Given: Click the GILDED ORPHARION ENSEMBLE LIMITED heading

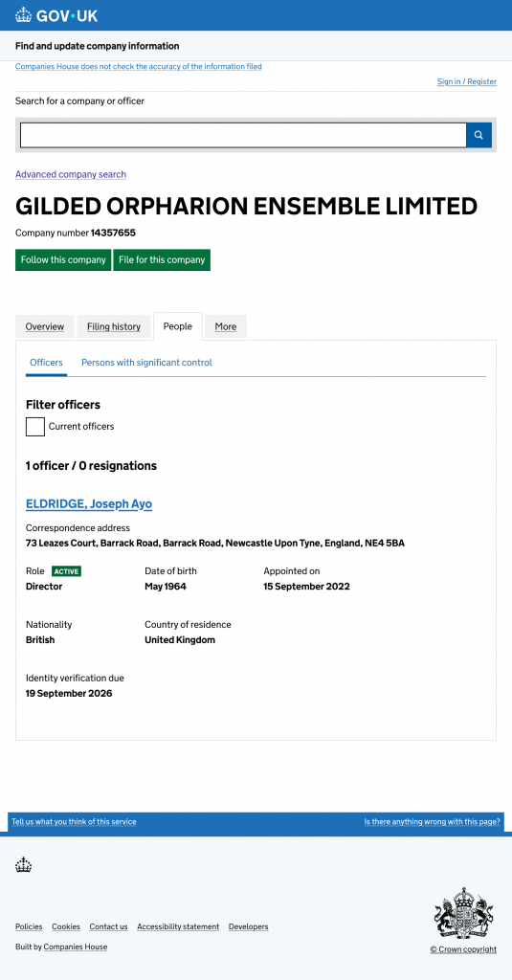Looking at the screenshot, I should pyautogui.click(x=246, y=207).
